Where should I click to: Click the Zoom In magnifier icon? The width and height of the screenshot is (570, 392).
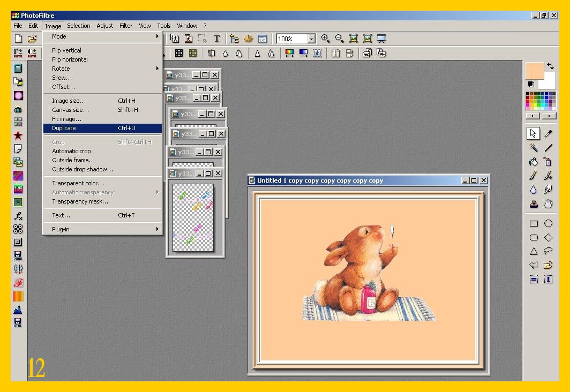click(325, 39)
